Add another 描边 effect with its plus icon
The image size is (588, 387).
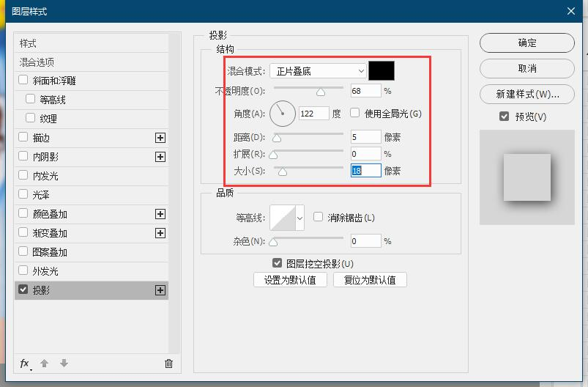pyautogui.click(x=160, y=138)
